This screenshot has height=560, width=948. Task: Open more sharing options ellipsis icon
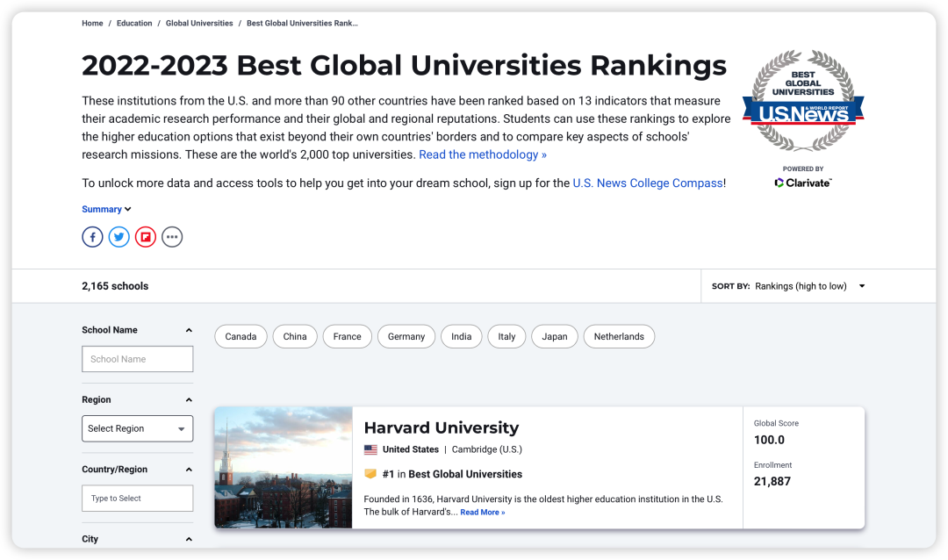coord(172,237)
